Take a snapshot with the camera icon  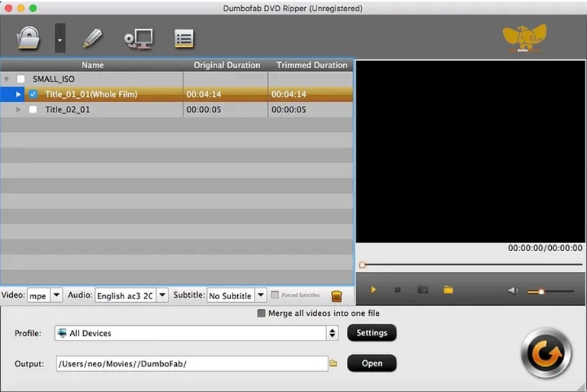pos(423,291)
